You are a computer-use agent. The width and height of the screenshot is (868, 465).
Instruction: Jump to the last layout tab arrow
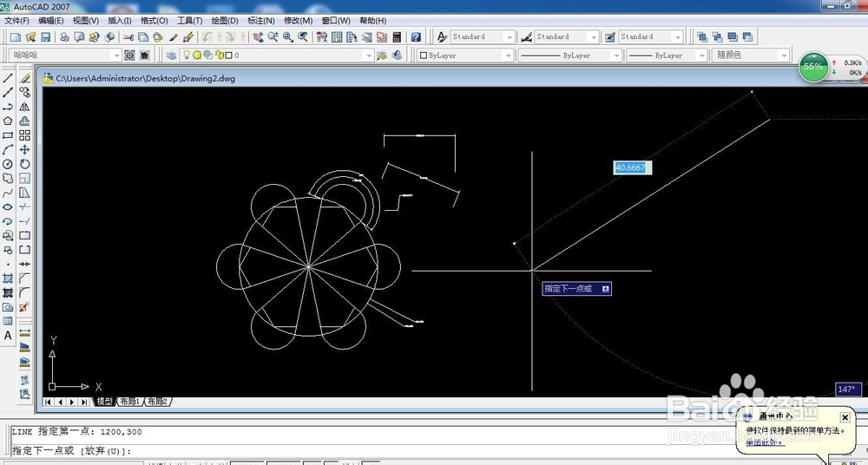click(84, 402)
